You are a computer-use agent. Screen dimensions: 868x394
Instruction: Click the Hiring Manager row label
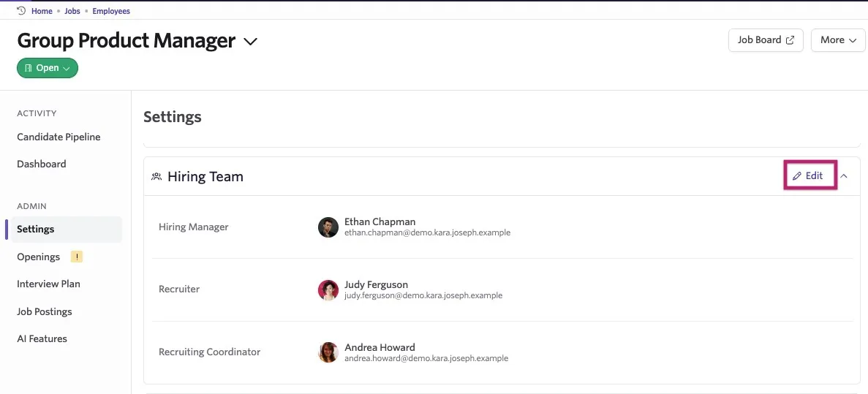point(194,227)
